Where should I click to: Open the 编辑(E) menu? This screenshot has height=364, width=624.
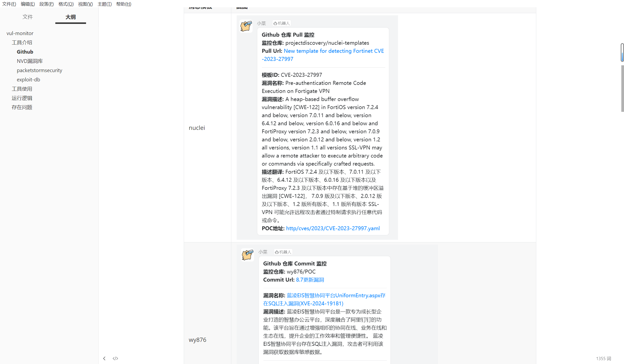[28, 4]
